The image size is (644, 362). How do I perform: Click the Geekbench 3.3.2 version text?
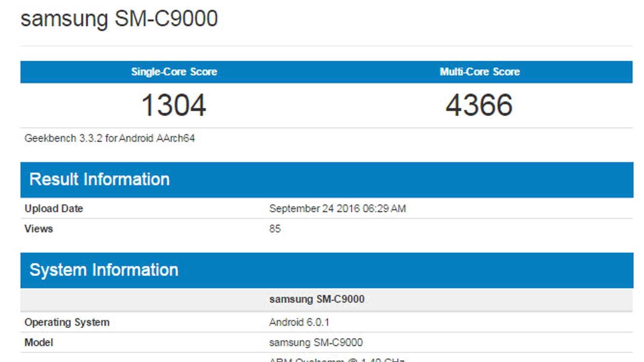(63, 138)
